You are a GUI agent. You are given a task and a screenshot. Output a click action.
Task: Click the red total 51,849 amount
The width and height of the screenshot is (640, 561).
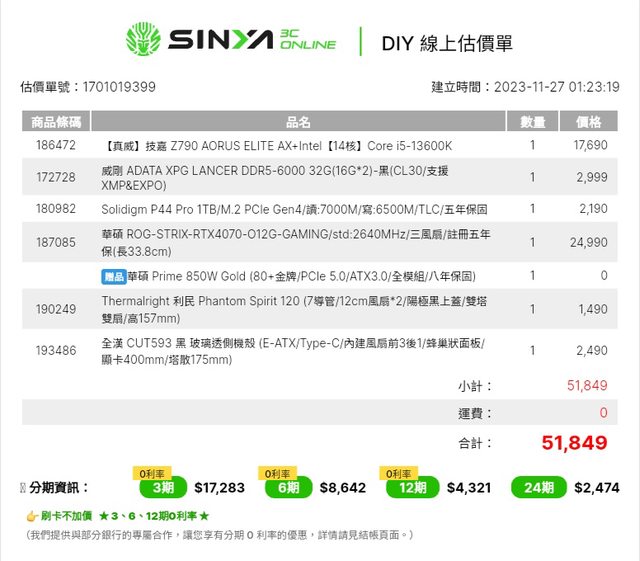(x=574, y=442)
